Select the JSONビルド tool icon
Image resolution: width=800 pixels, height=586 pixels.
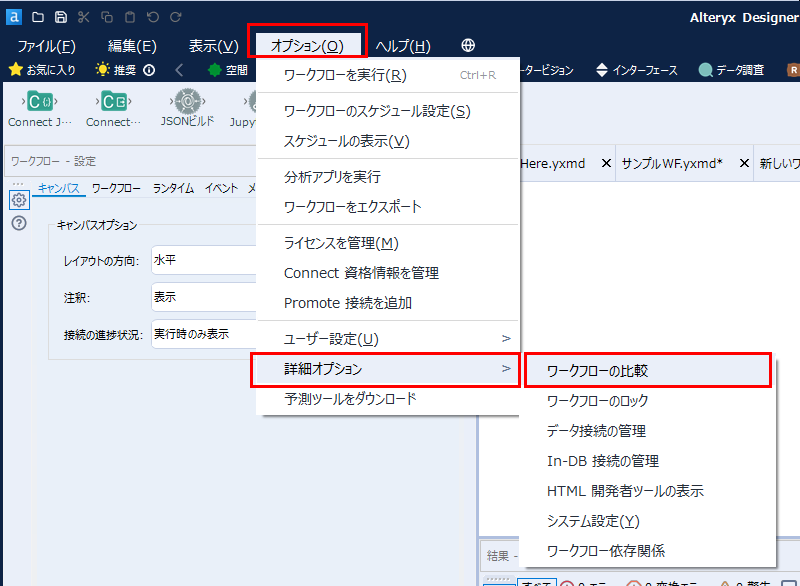pos(187,102)
